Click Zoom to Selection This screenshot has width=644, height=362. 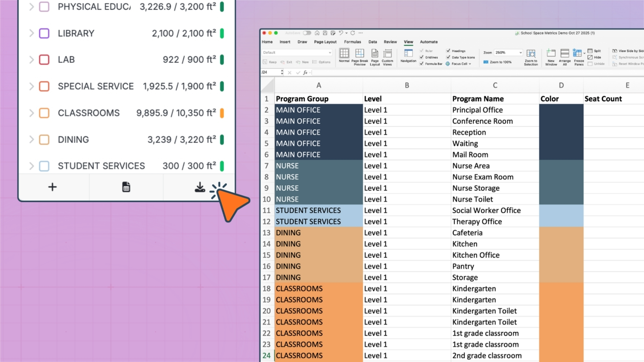pos(531,57)
